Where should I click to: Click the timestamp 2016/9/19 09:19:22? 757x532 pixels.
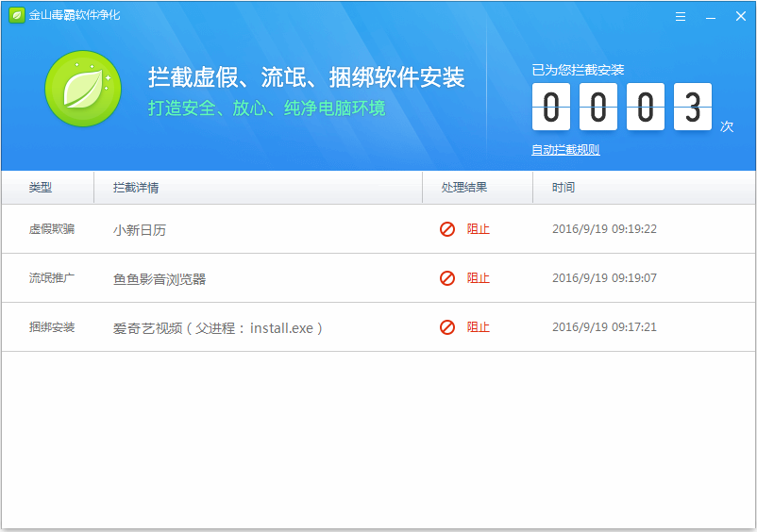[604, 229]
